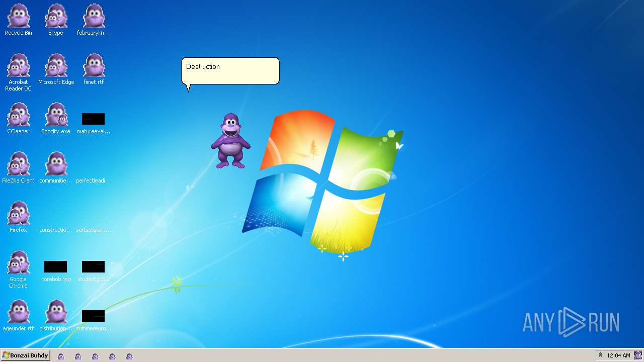Viewport: 644px width, 362px height.
Task: Click the Bonzi tray icon beside clock
Action: click(x=637, y=355)
